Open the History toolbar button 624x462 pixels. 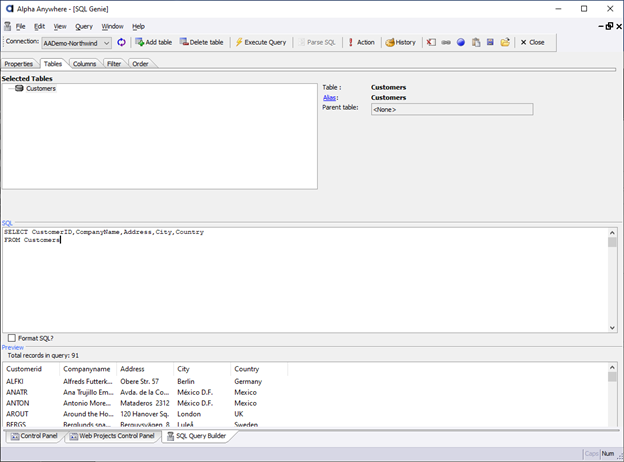(x=401, y=42)
